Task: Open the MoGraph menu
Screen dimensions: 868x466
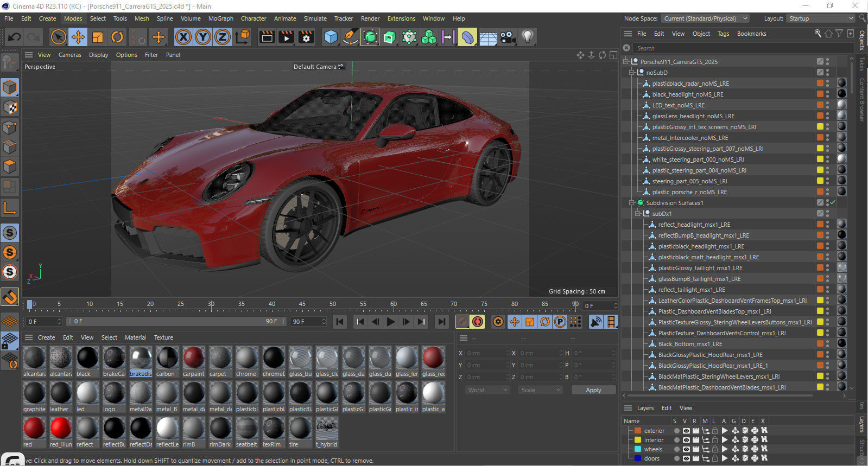Action: click(x=221, y=18)
